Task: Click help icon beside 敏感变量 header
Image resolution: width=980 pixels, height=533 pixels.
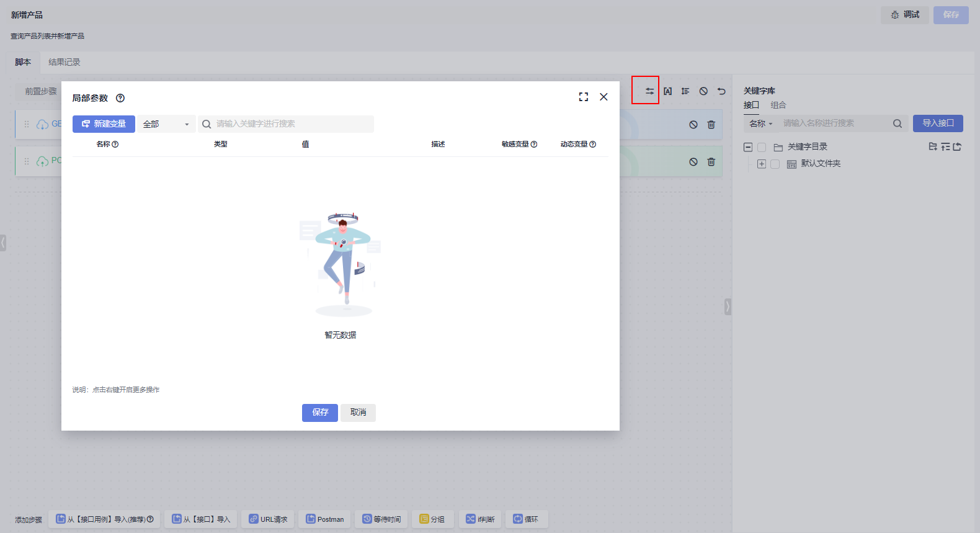Action: coord(534,145)
